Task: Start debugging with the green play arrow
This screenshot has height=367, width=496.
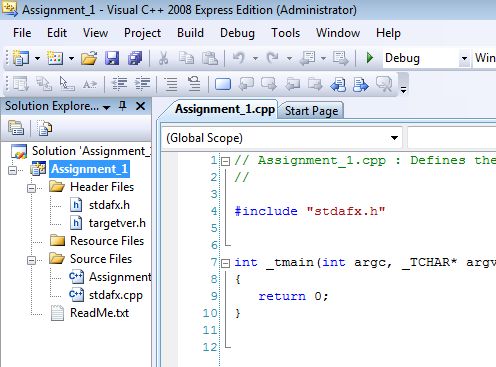Action: pyautogui.click(x=369, y=58)
